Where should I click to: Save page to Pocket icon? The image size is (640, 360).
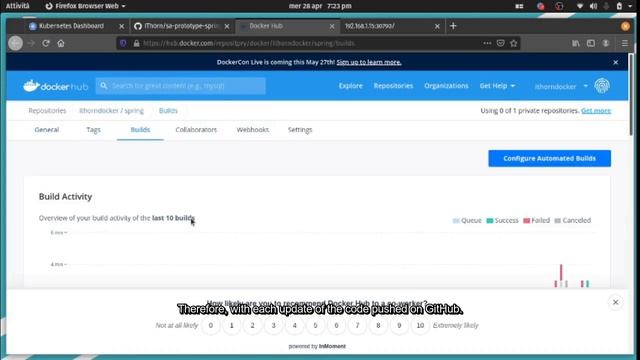click(x=500, y=43)
